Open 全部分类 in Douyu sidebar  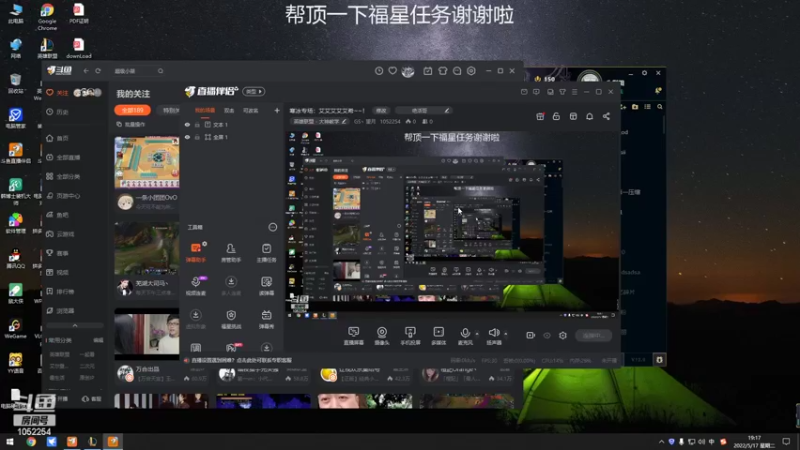click(63, 177)
